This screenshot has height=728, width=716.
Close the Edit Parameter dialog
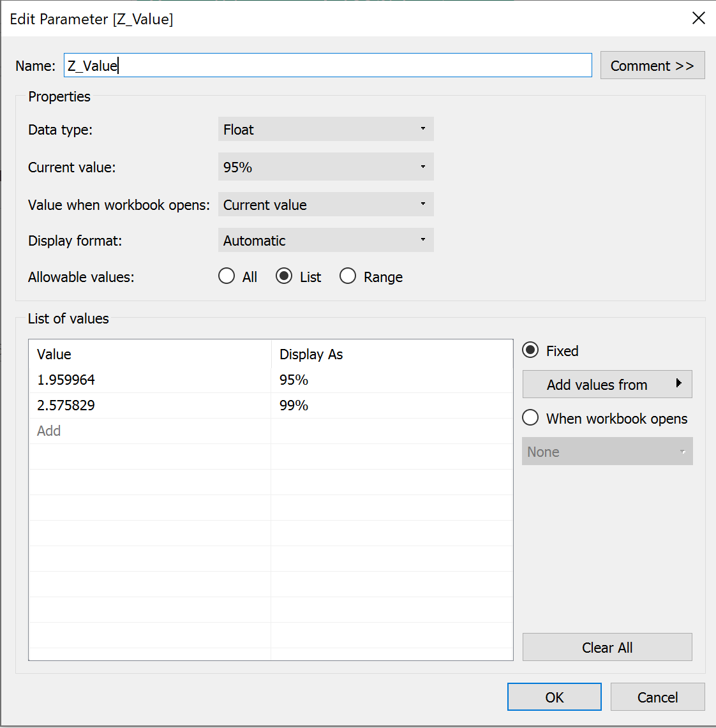pyautogui.click(x=698, y=19)
